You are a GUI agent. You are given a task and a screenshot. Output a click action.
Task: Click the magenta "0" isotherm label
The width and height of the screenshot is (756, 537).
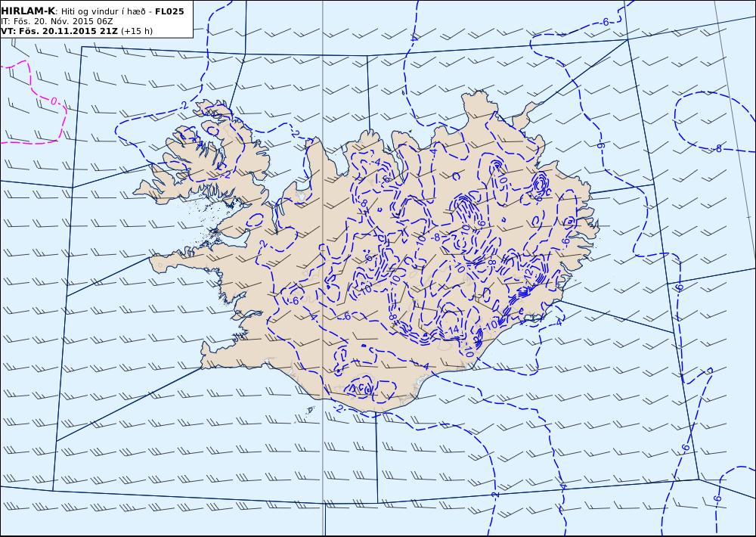click(x=54, y=102)
